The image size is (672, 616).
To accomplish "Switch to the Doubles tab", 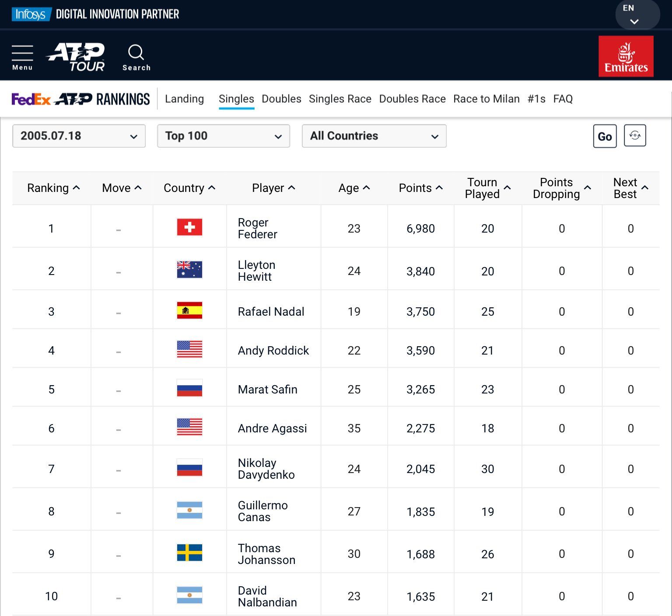I will [x=281, y=99].
